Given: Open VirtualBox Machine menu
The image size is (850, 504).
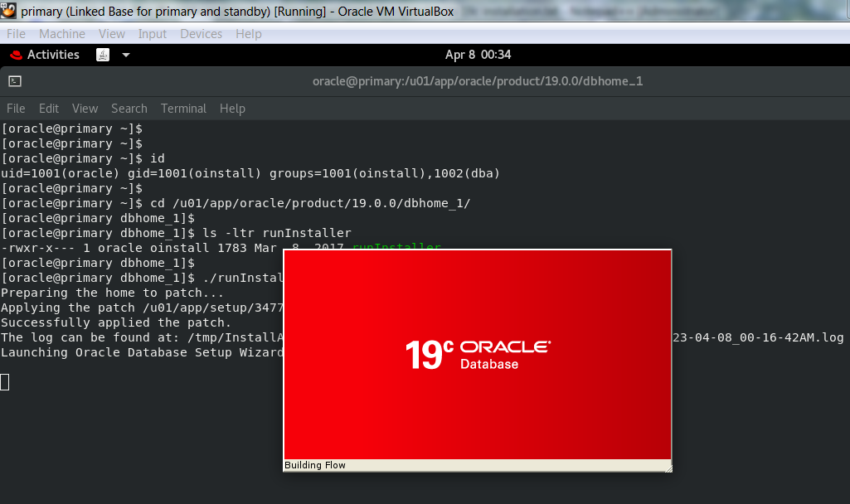Looking at the screenshot, I should coord(62,34).
